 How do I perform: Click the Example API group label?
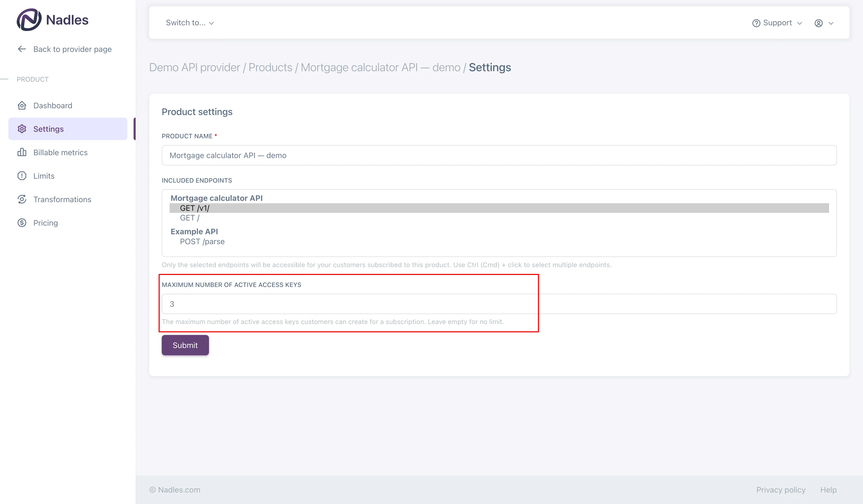click(x=194, y=231)
